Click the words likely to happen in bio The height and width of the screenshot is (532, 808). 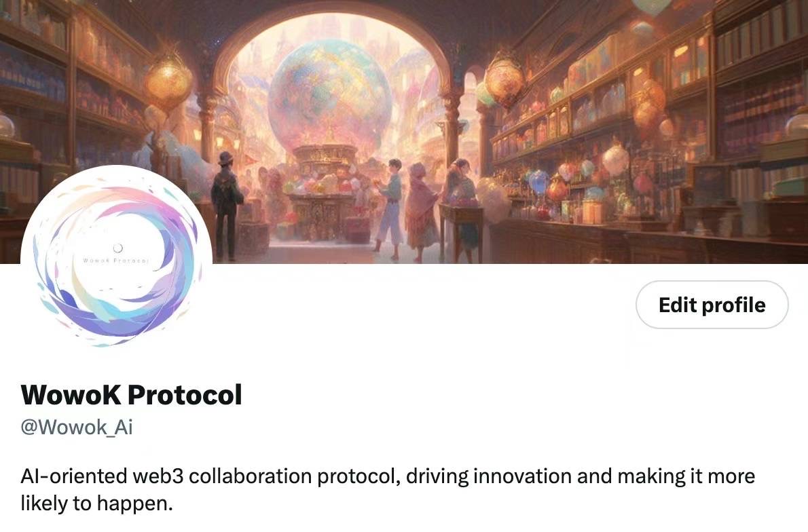96,503
